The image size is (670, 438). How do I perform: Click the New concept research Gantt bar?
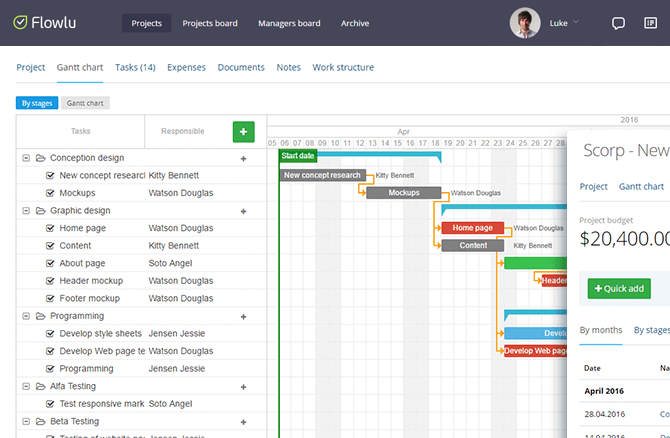(323, 175)
